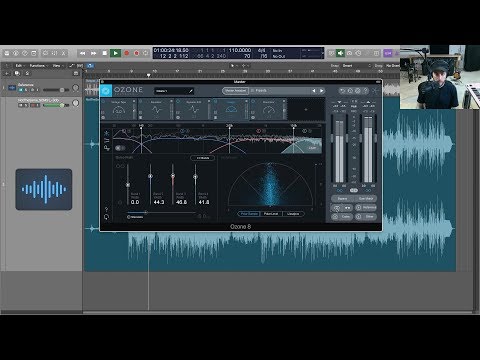Screen dimensions: 480x360
Task: Click the large waveform track icon
Action: pos(44,189)
